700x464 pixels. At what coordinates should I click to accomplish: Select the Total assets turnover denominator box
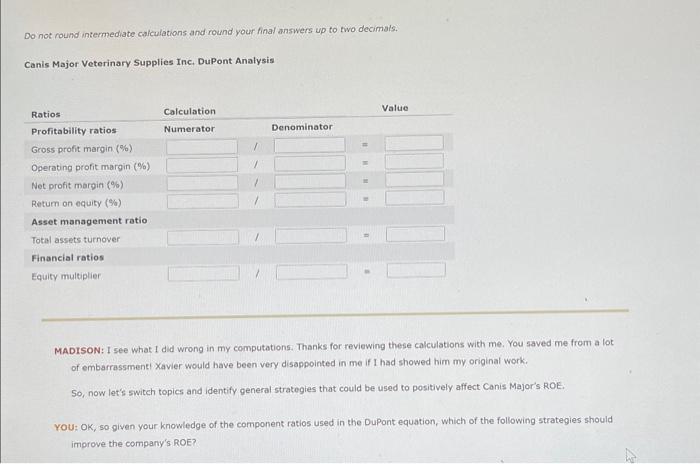(311, 236)
